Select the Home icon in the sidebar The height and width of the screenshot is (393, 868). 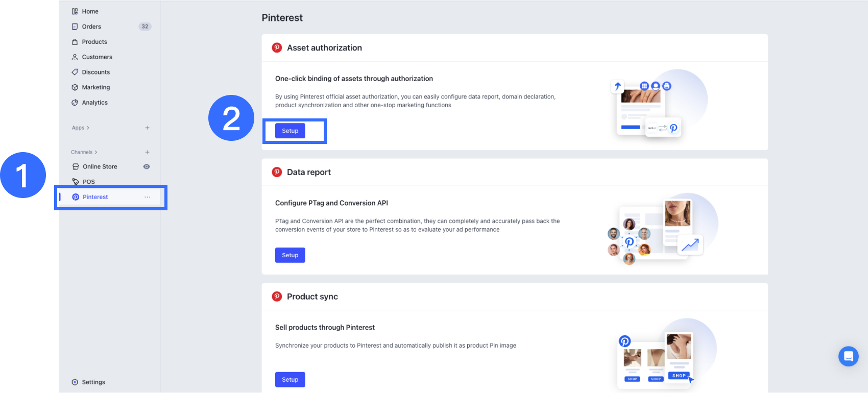point(75,11)
